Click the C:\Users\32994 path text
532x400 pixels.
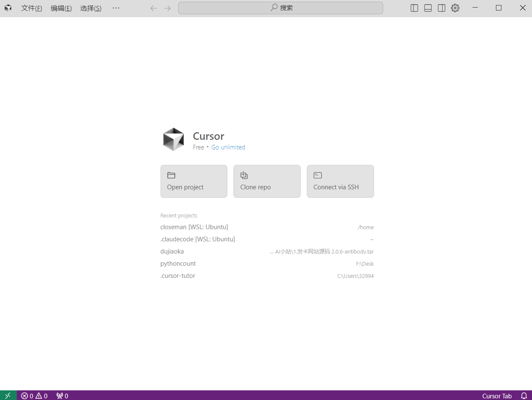pos(356,276)
